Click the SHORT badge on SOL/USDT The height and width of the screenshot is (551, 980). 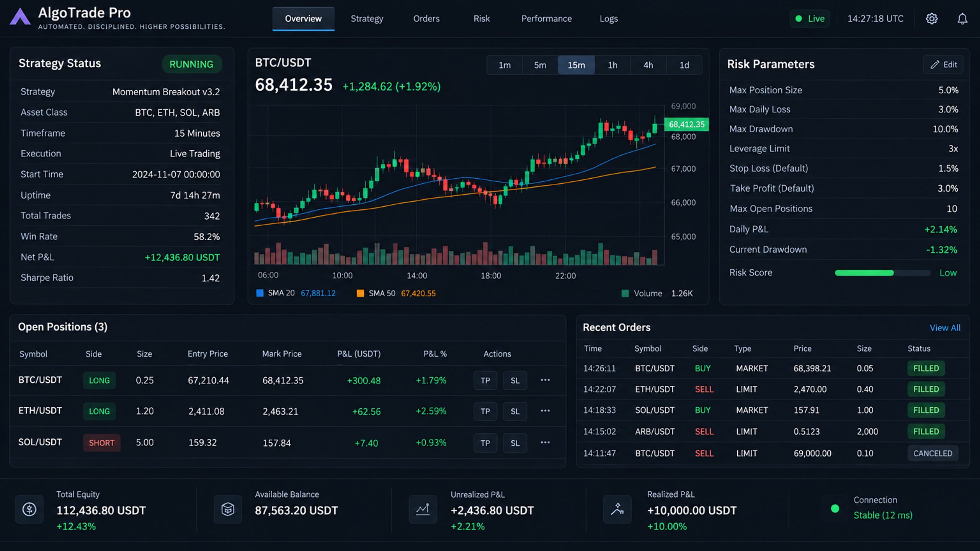(x=101, y=443)
